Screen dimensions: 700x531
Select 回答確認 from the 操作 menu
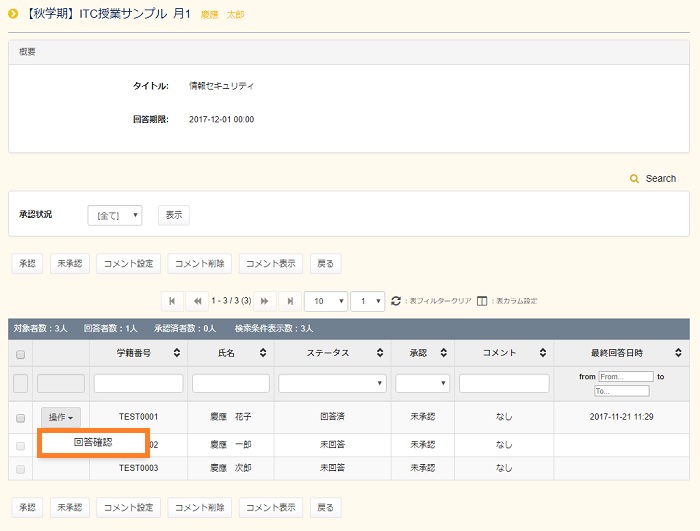[93, 442]
